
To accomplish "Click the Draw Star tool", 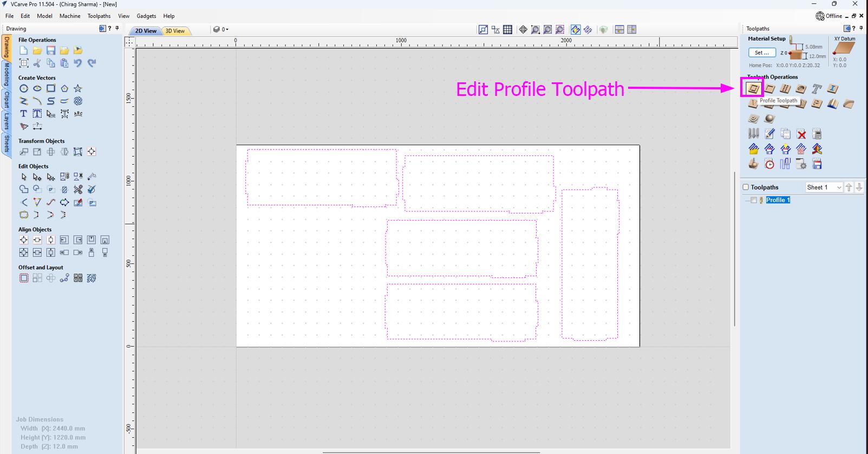I will [78, 88].
